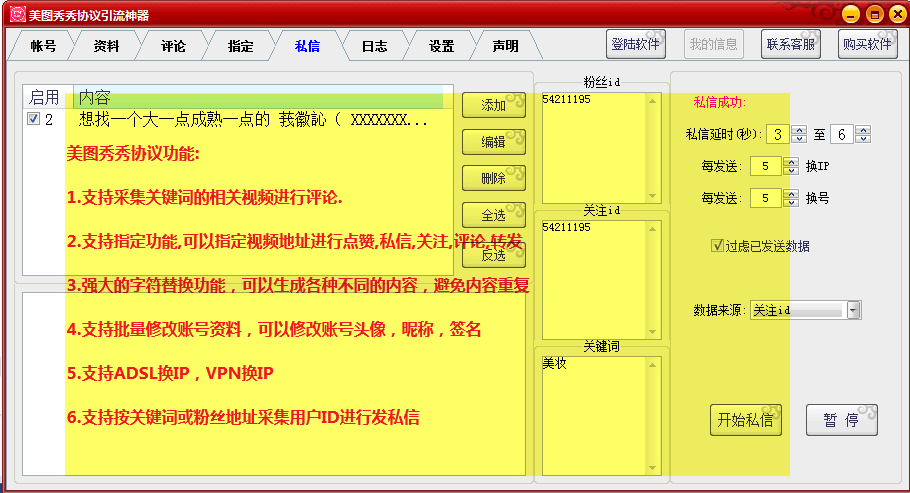Increase 每发送 换IP count
Screen dimensions: 910x493
pyautogui.click(x=791, y=162)
